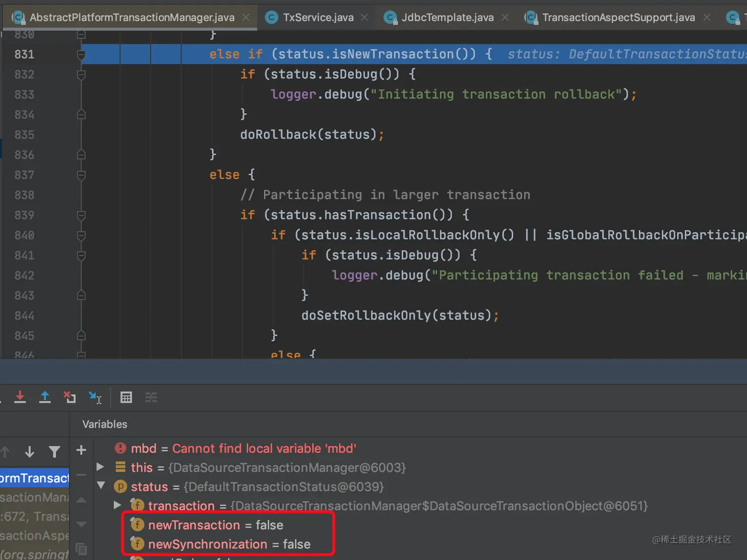Toggle code fold marker at line 832
Viewport: 747px width, 560px height.
click(x=82, y=75)
